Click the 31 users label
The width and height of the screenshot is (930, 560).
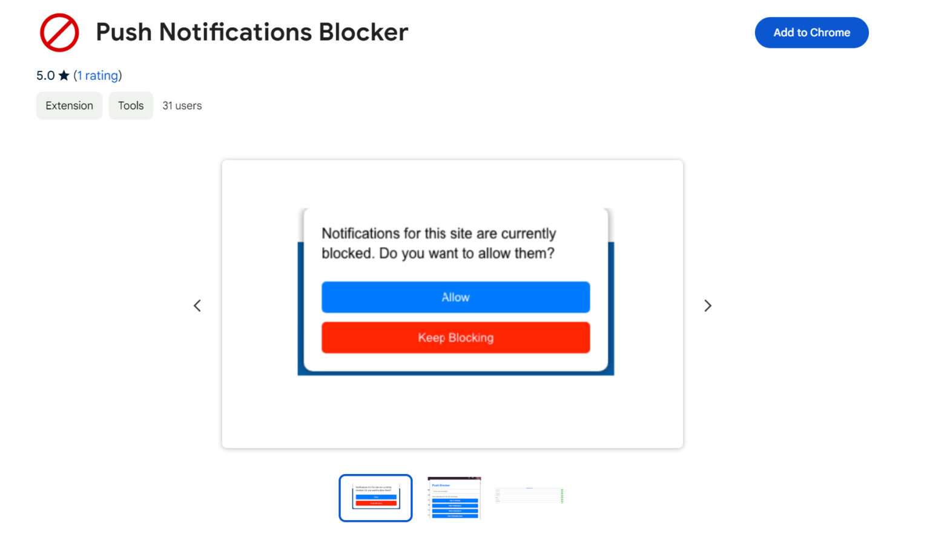[x=182, y=105]
